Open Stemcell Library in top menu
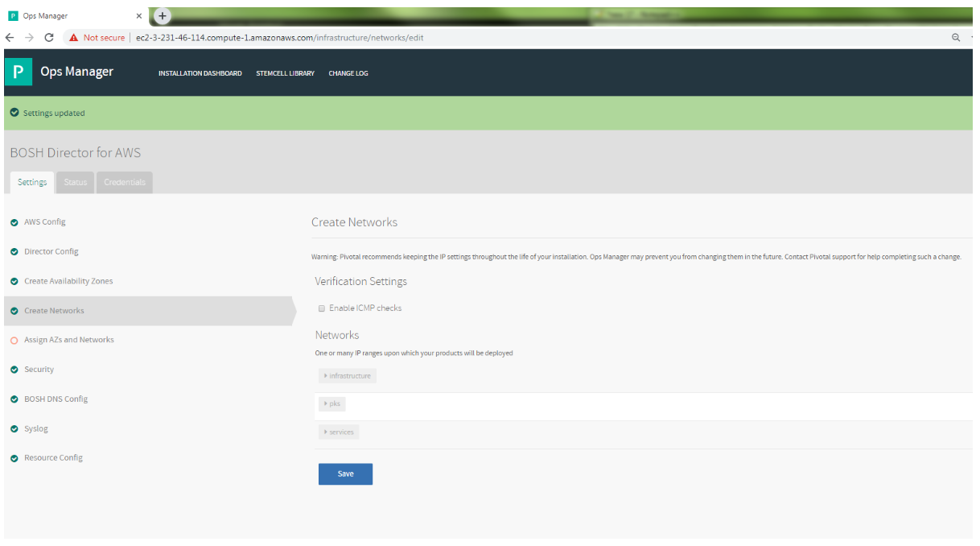Image resolution: width=980 pixels, height=546 pixels. coord(285,73)
